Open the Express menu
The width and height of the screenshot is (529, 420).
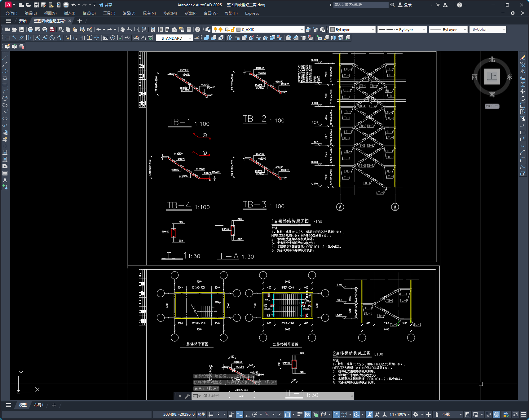[x=252, y=13]
